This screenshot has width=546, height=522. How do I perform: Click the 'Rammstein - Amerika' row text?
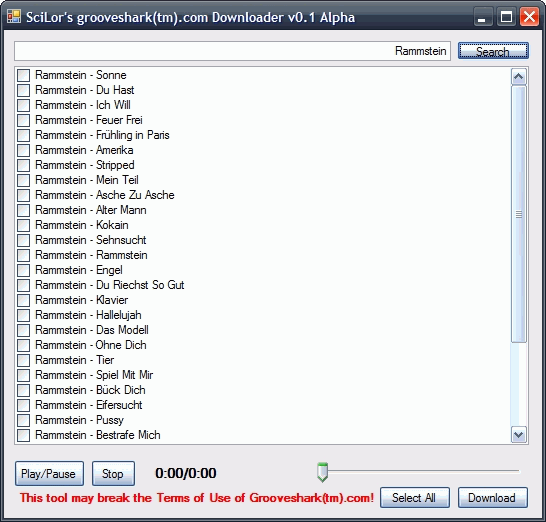coord(84,150)
